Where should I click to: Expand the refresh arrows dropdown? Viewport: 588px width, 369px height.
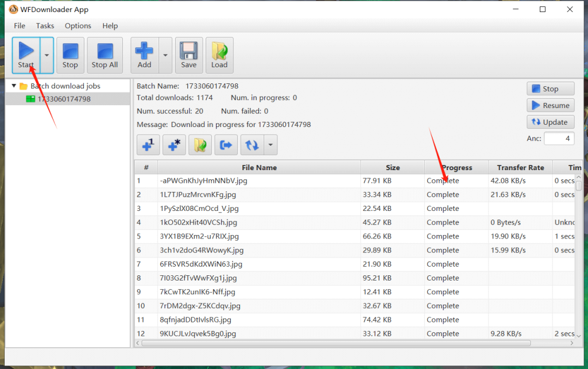tap(270, 145)
